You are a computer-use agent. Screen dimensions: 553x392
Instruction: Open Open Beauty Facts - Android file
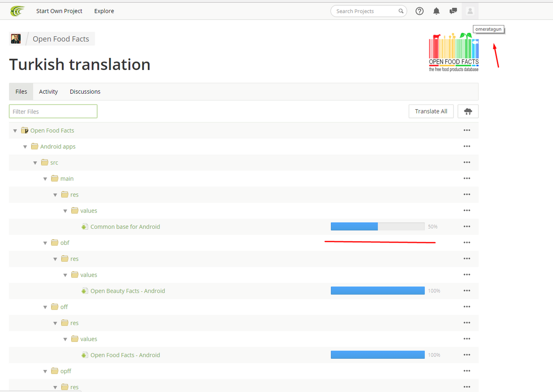pyautogui.click(x=128, y=291)
